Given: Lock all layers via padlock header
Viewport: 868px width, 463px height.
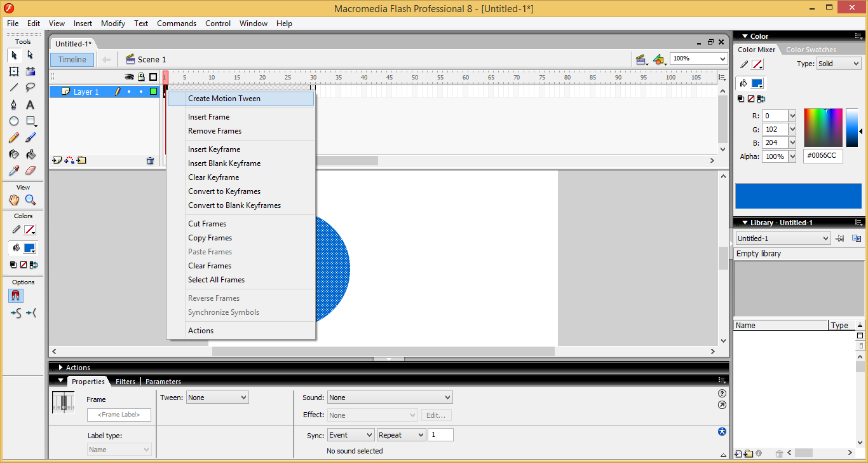Looking at the screenshot, I should (141, 77).
